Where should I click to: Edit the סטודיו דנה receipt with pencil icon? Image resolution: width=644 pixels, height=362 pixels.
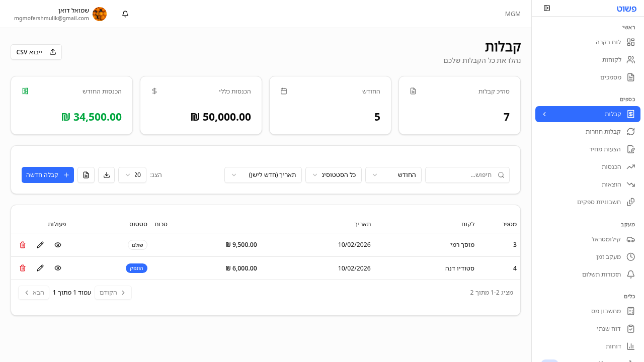tap(40, 268)
